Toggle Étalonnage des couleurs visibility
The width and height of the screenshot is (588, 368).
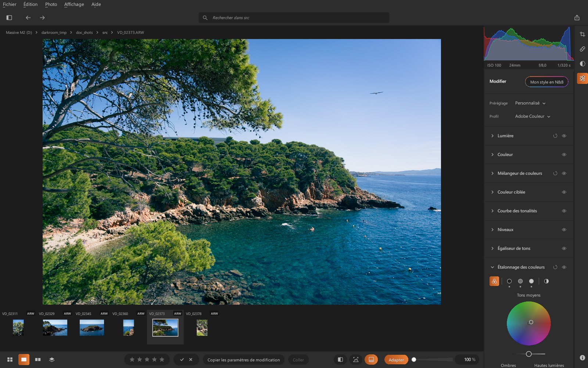564,267
